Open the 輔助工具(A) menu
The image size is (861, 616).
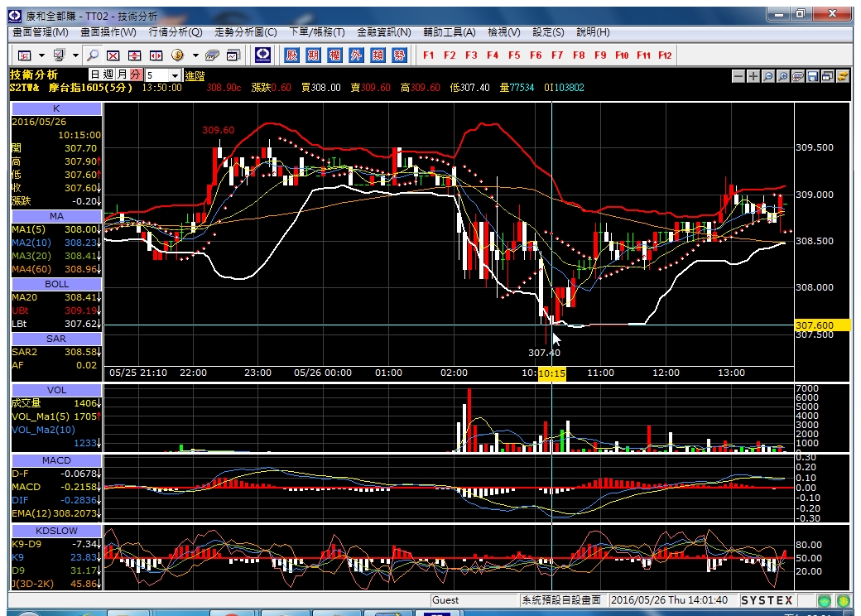pyautogui.click(x=450, y=32)
